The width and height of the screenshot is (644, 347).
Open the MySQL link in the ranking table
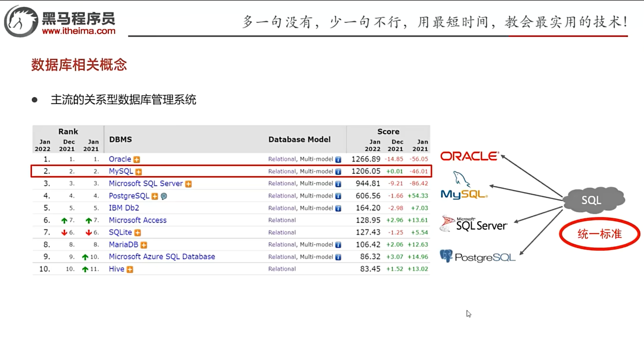(121, 171)
